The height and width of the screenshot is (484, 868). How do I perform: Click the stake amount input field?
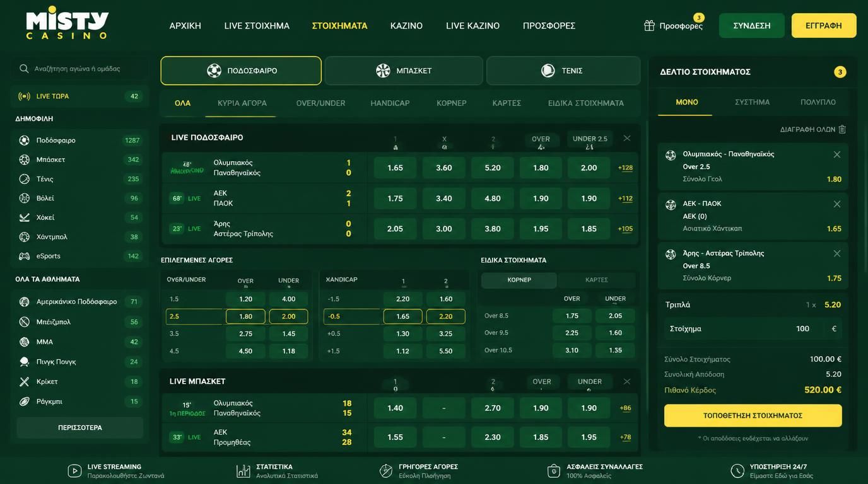pos(753,329)
